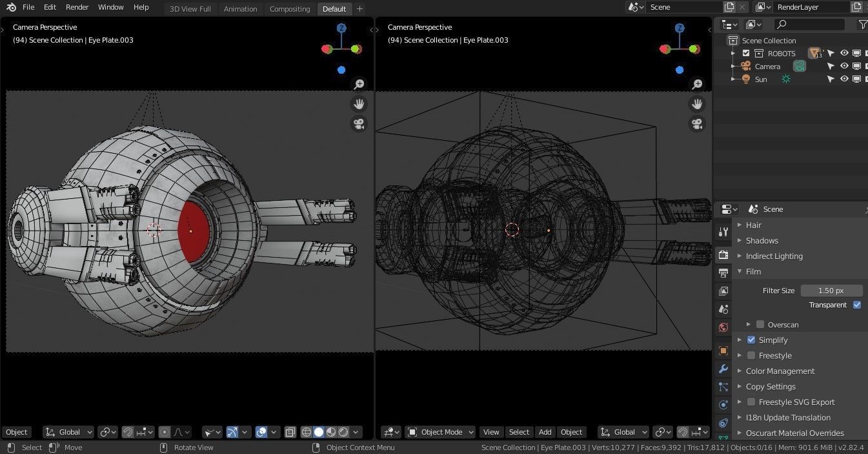This screenshot has width=868, height=454.
Task: Select material preview shading in left viewport
Action: click(331, 432)
